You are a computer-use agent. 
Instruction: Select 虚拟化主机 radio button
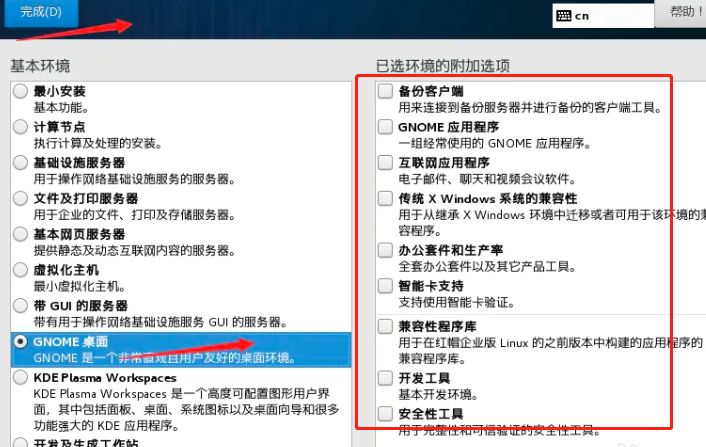point(20,270)
